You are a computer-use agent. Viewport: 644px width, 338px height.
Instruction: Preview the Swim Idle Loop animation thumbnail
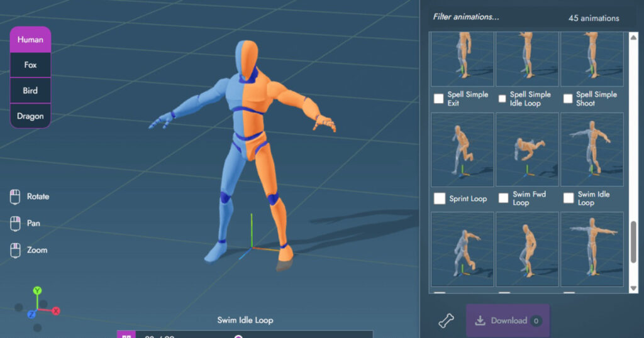point(592,150)
